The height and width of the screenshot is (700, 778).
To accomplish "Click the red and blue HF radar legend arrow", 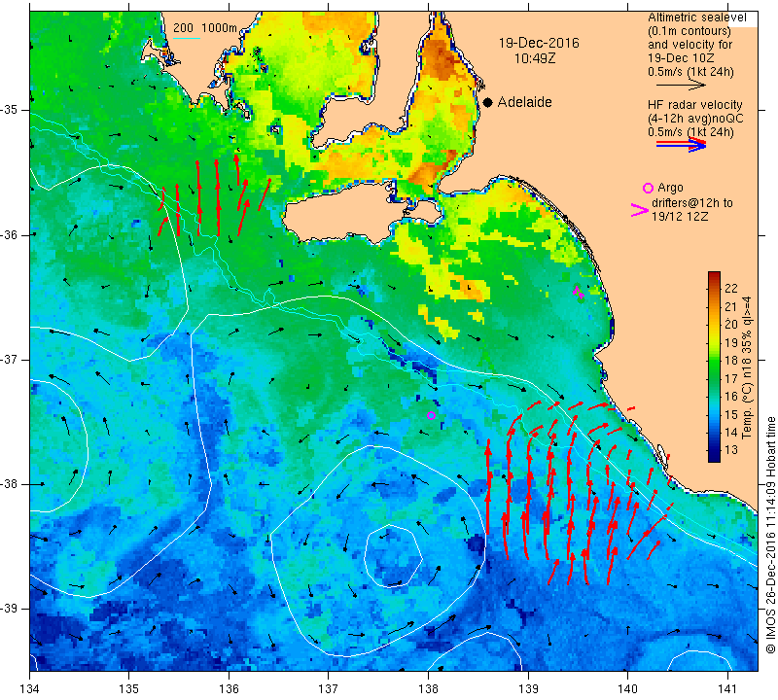I will tap(681, 145).
